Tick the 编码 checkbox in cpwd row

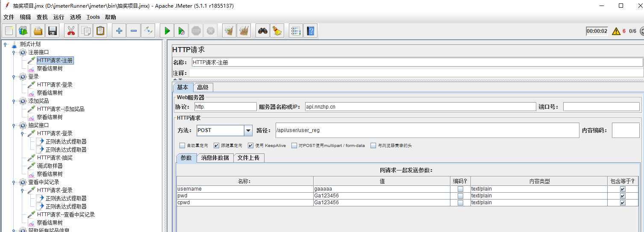click(x=460, y=203)
